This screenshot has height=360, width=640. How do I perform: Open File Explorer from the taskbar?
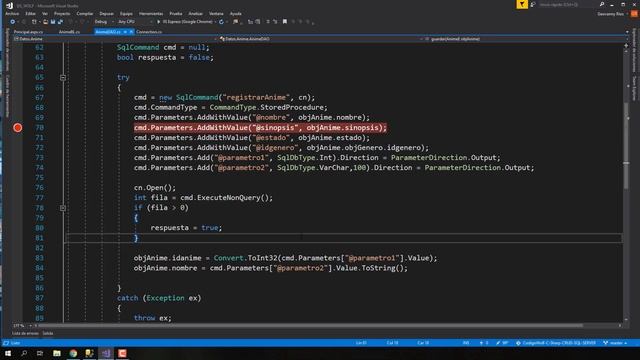[57, 353]
